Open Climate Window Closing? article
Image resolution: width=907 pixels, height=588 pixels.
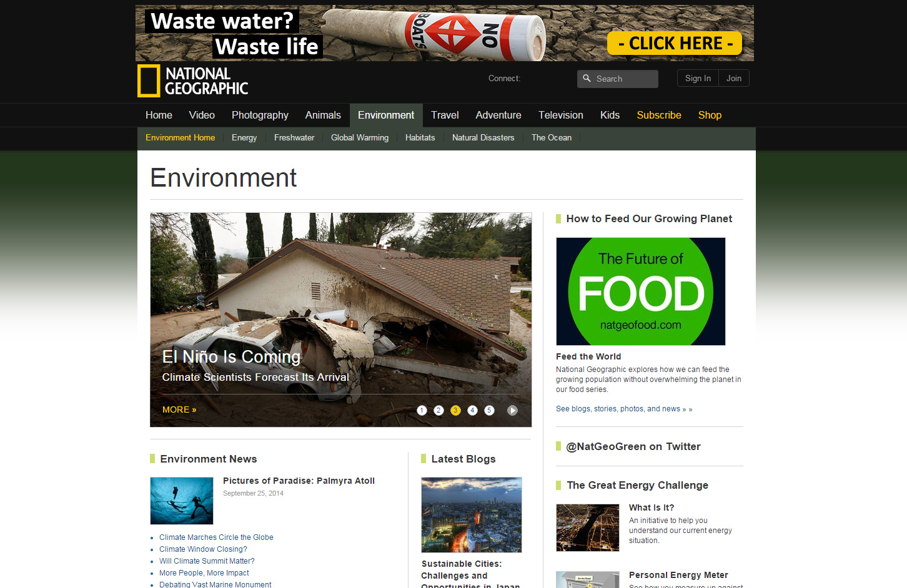tap(203, 549)
